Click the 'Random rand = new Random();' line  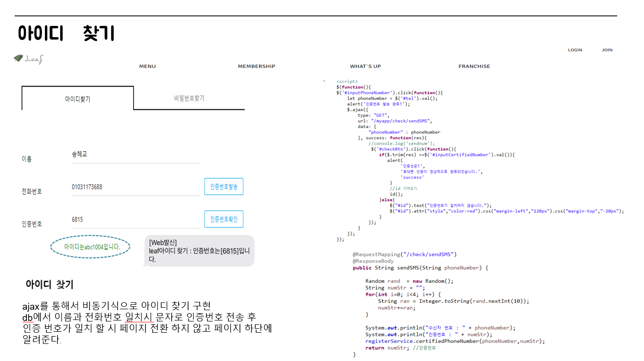[409, 281]
